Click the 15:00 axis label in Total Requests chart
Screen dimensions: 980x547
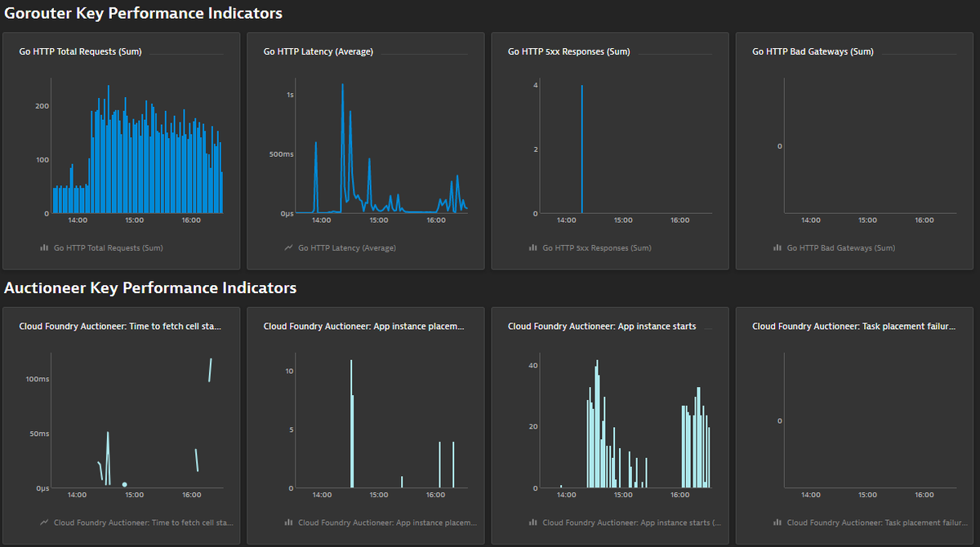tap(134, 220)
